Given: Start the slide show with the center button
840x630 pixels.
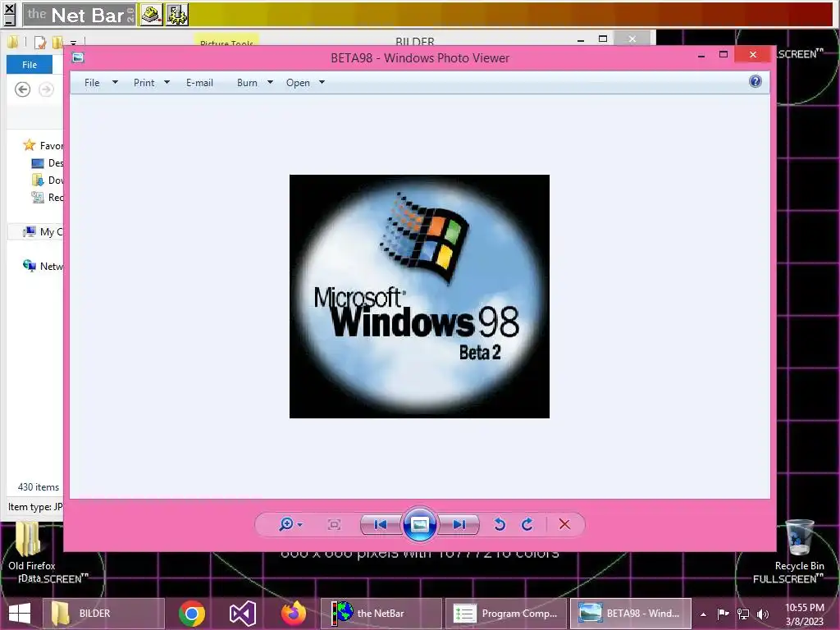Looking at the screenshot, I should (419, 524).
